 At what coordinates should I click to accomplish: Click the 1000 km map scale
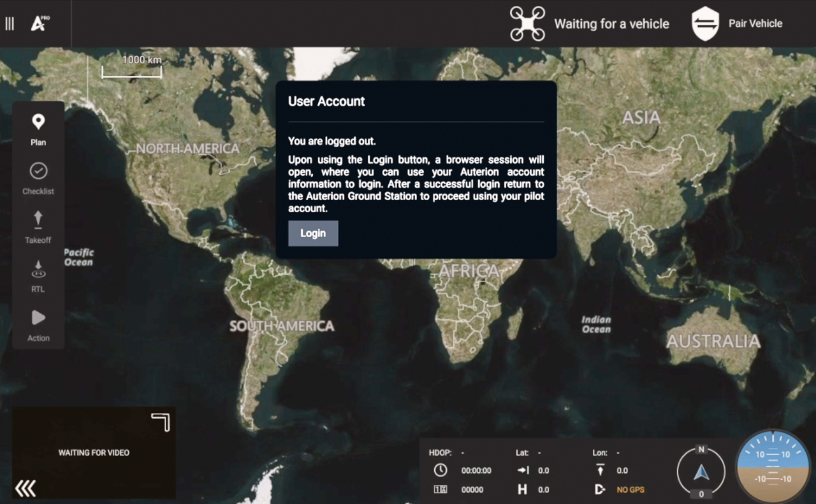132,66
